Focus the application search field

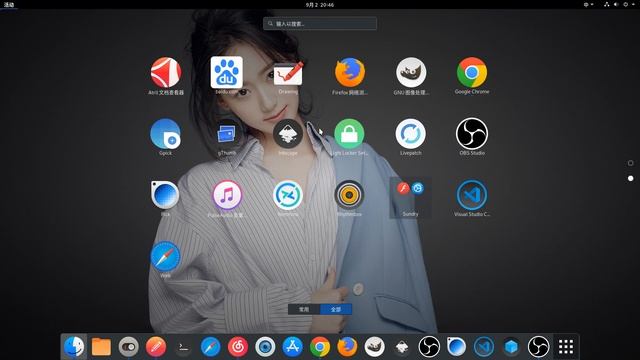click(x=320, y=24)
